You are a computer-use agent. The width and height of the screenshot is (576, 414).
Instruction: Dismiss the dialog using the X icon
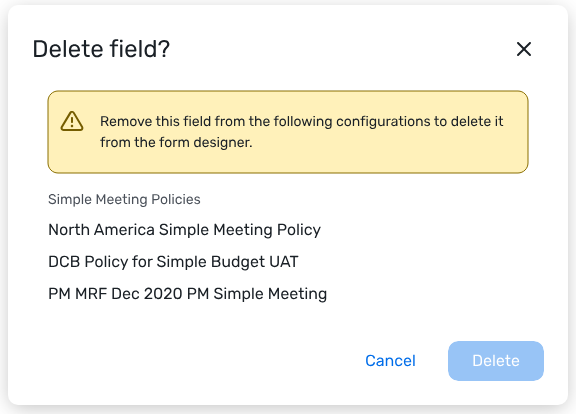[523, 49]
